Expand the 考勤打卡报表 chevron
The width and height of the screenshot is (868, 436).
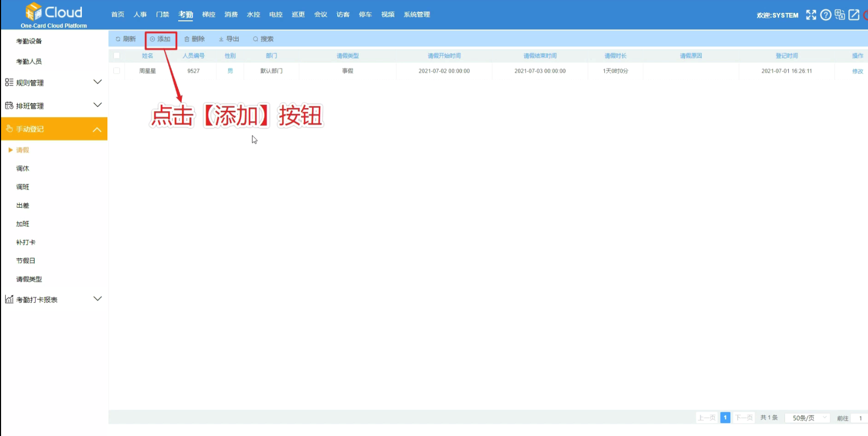[x=97, y=299]
